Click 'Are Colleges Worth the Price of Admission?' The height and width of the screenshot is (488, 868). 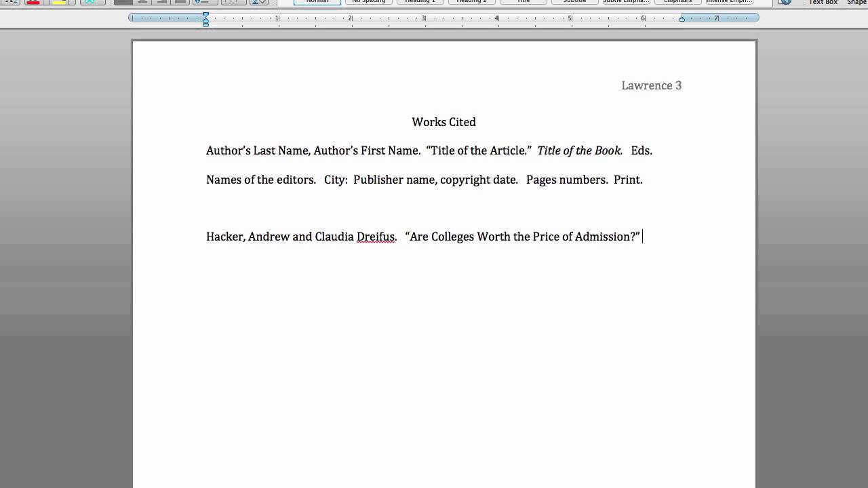(x=523, y=237)
